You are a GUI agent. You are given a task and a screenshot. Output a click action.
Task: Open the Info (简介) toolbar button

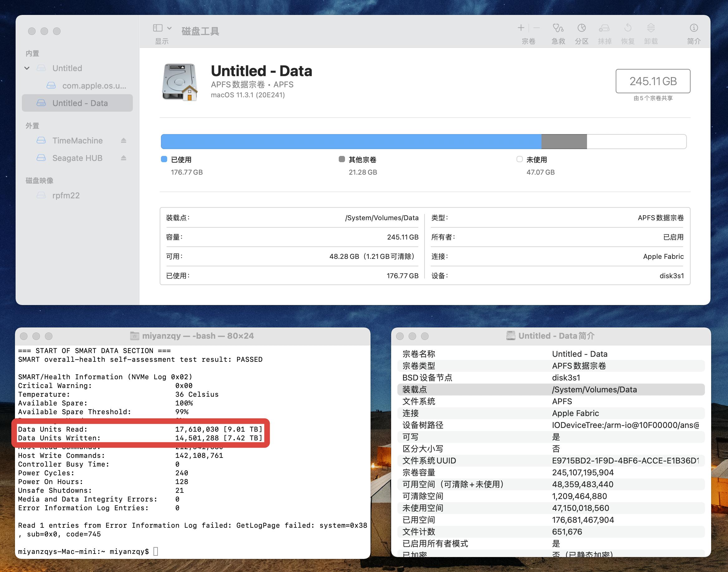click(693, 28)
